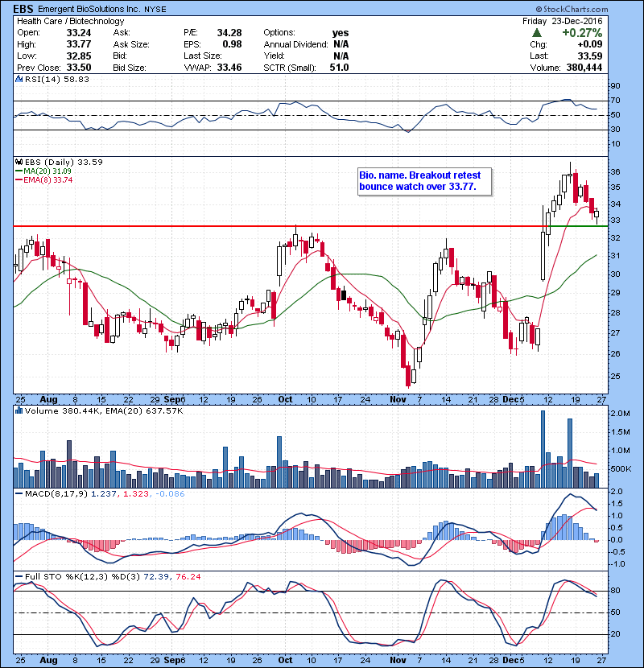Click the P/E value 34.28

tap(229, 33)
